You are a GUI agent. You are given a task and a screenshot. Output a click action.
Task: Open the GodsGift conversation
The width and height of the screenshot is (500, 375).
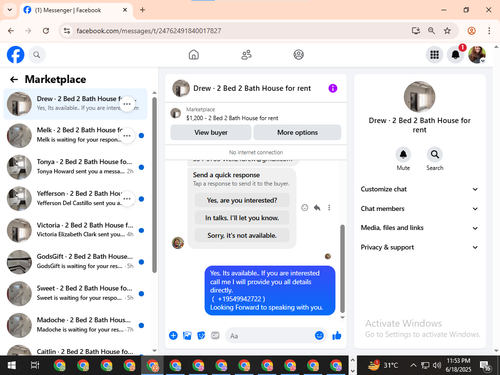pos(75,262)
